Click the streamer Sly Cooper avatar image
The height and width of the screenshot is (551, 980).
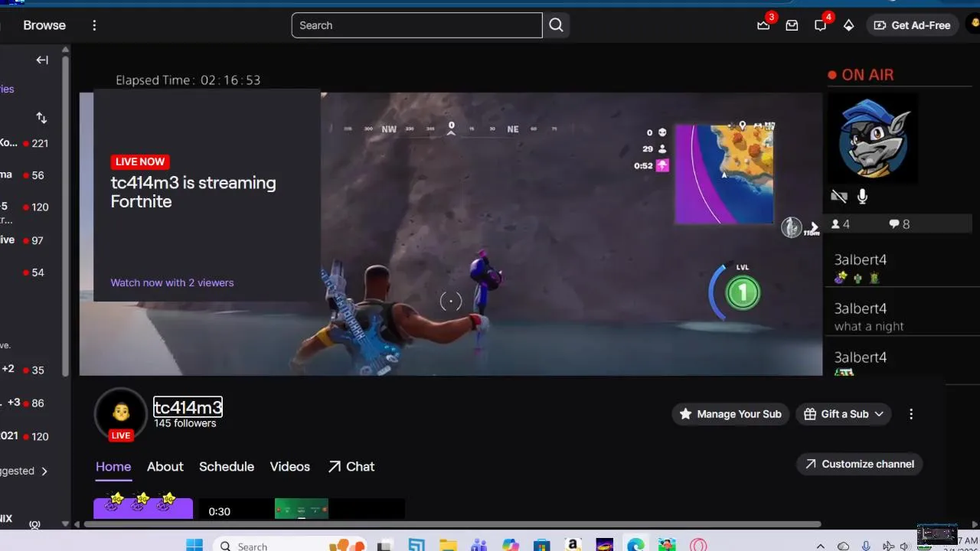click(873, 140)
